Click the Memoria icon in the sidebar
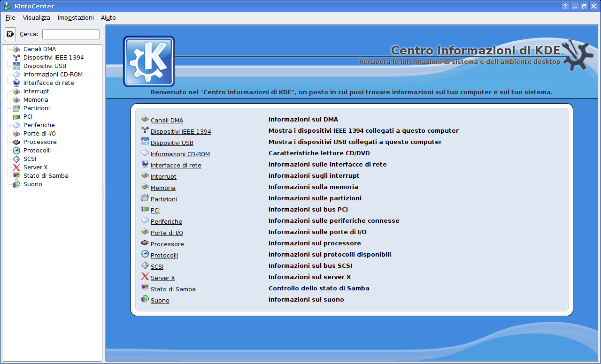The height and width of the screenshot is (364, 601). coord(16,100)
